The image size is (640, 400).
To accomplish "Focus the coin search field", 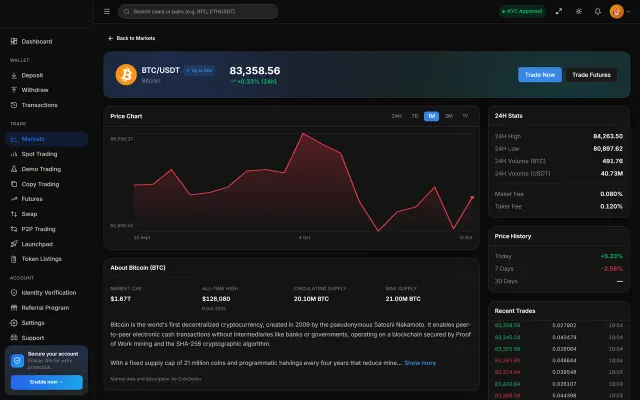I will coord(198,11).
